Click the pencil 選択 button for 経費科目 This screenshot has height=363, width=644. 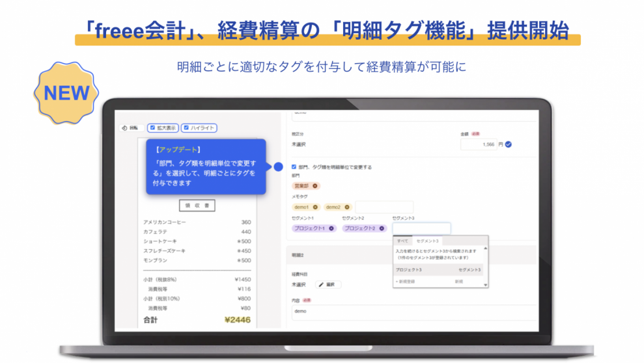pos(329,284)
